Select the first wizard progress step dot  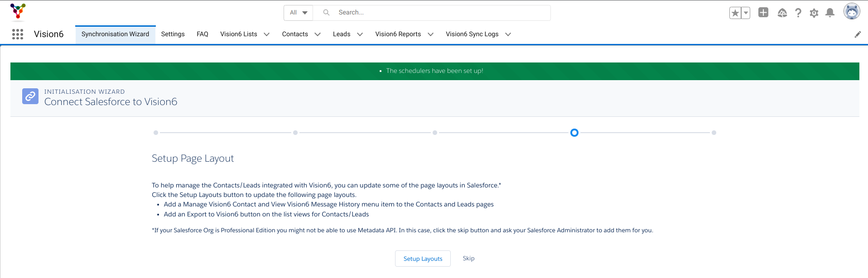coord(156,133)
